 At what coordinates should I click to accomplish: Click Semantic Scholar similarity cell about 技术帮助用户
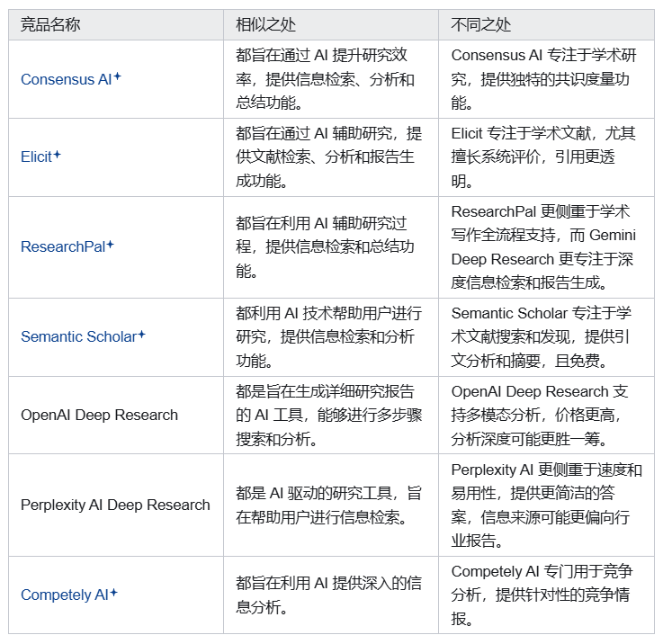[x=331, y=337]
